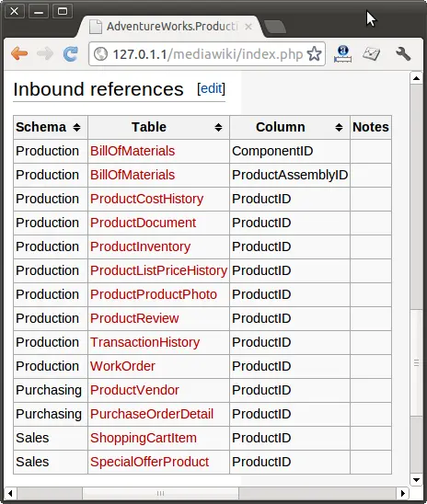Viewport: 427px width, 504px height.
Task: Open BillOfMaterials link in ComponentID row
Action: tap(133, 151)
